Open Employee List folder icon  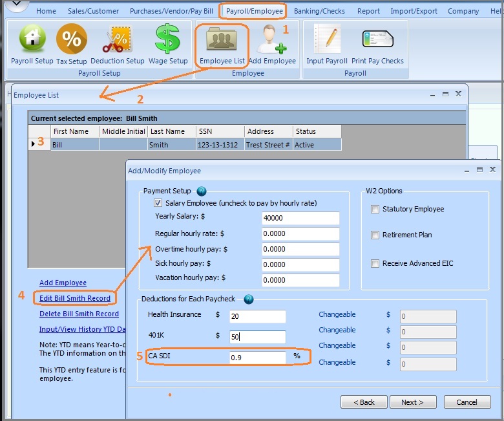(222, 39)
